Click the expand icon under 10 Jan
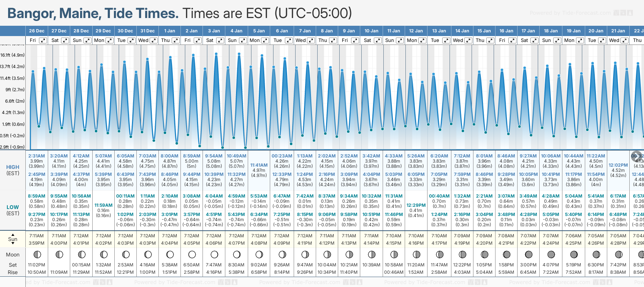The image size is (644, 287). click(x=378, y=40)
